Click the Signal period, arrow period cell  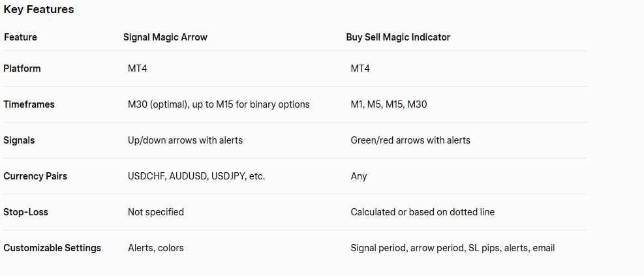point(453,248)
